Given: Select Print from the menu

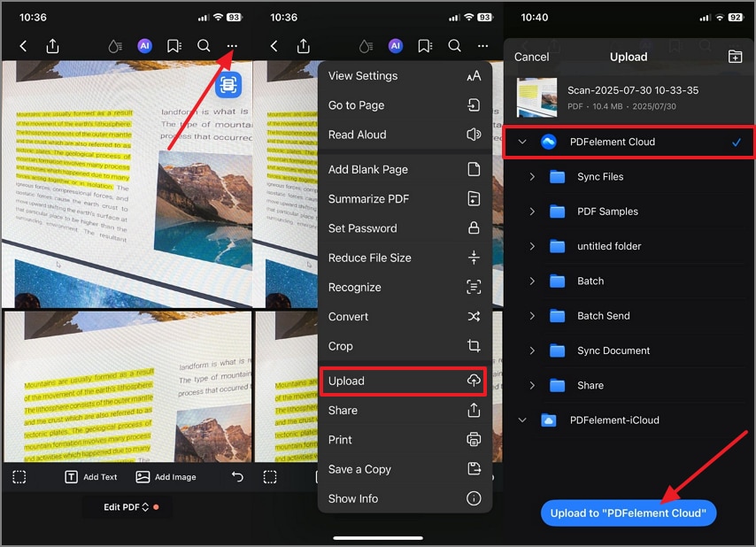Looking at the screenshot, I should coord(405,440).
